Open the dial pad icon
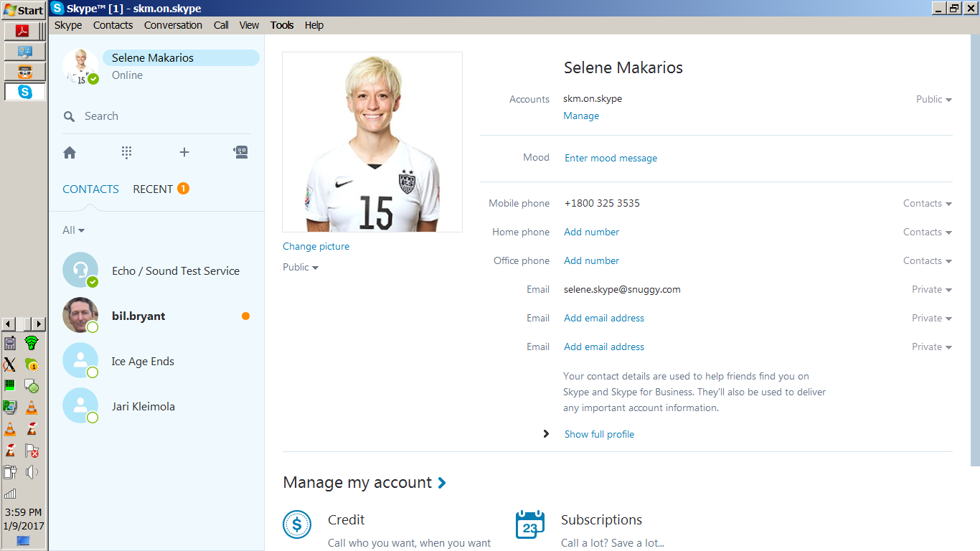980x551 pixels. (127, 152)
